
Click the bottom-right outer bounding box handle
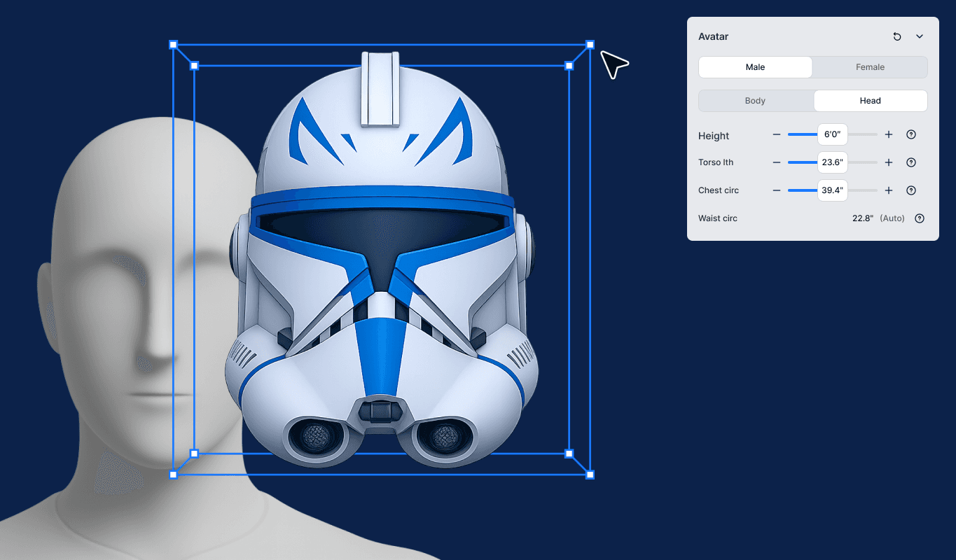tap(590, 475)
